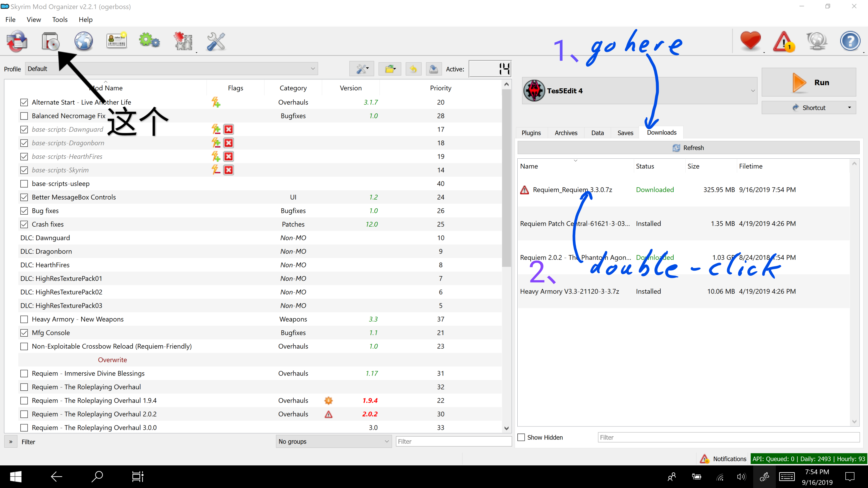Open the Settings wrench and screwdriver icon
This screenshot has height=488, width=868.
[x=216, y=41]
